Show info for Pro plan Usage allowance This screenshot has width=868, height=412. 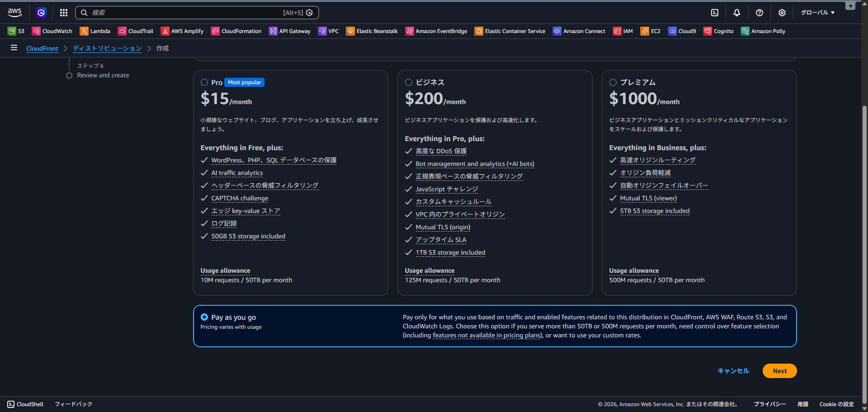(225, 270)
